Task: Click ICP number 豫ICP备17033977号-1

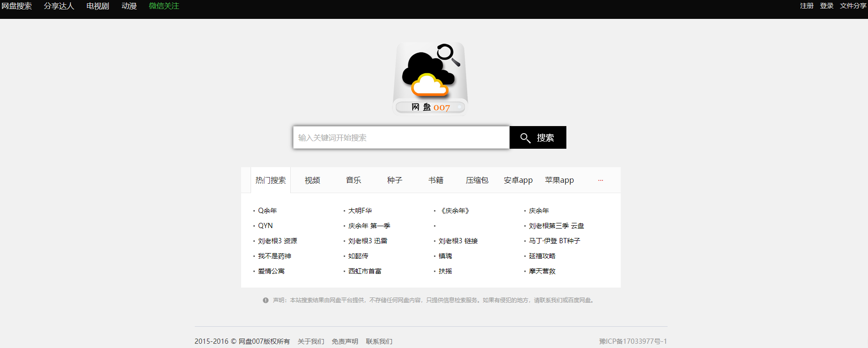Action: tap(633, 341)
